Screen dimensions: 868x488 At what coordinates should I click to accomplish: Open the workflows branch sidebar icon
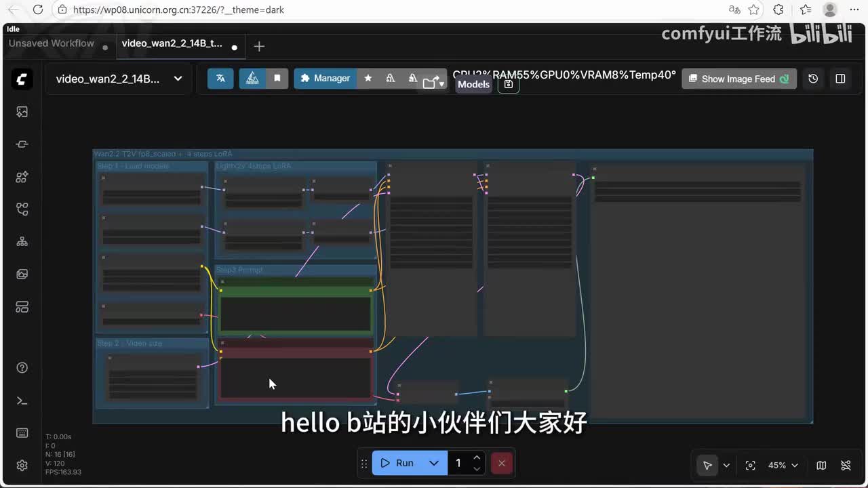point(22,209)
